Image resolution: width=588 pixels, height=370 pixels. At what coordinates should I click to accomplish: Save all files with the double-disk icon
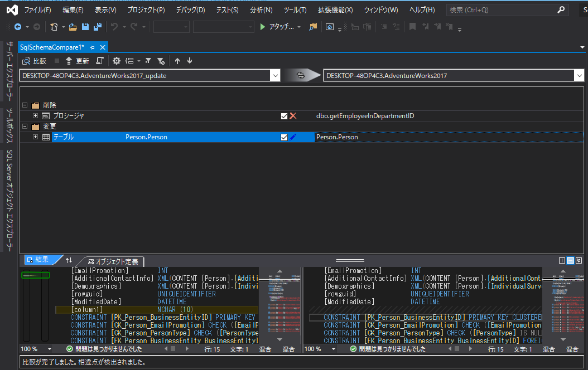tap(98, 27)
